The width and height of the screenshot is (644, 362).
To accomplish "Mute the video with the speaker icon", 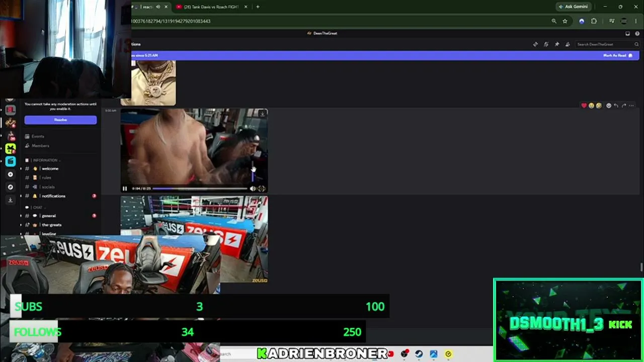I will [x=253, y=189].
